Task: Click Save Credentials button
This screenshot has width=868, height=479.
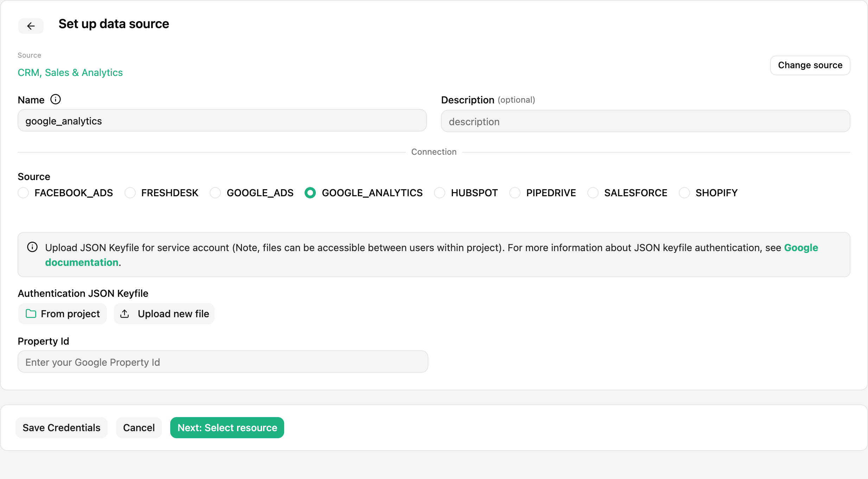Action: click(62, 428)
